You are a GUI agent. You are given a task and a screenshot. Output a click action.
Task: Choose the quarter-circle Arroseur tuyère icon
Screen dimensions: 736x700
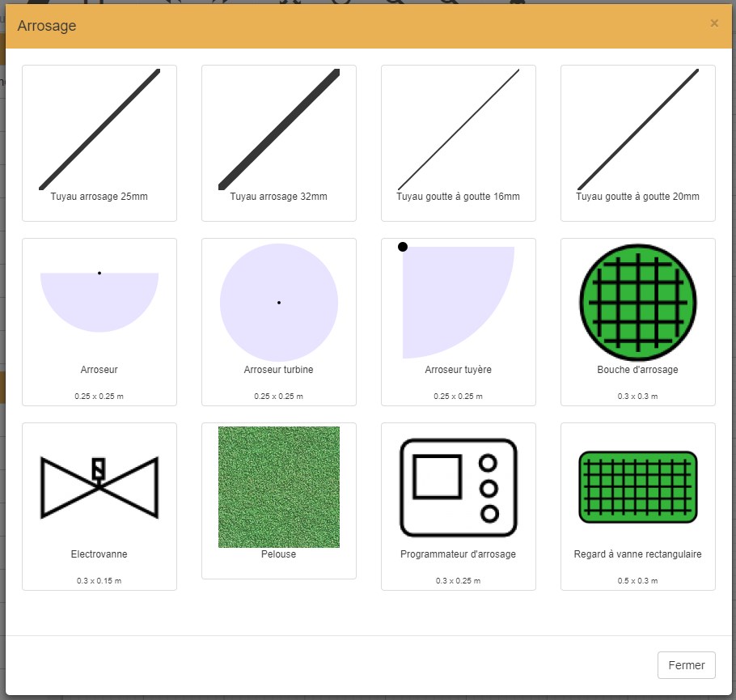tap(453, 301)
